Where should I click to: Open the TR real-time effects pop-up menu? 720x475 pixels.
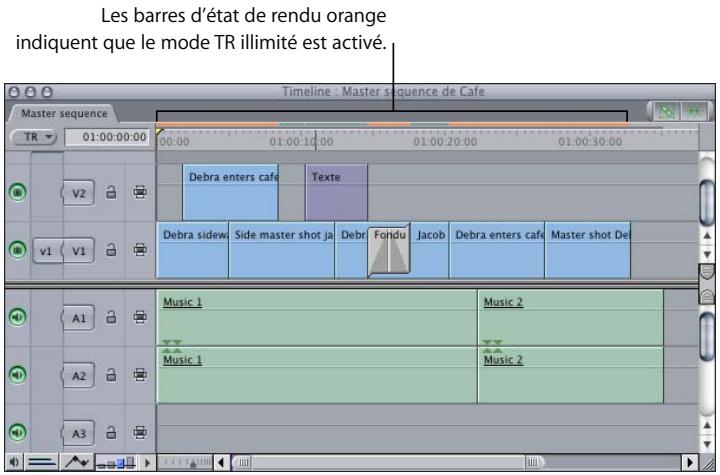tap(33, 137)
